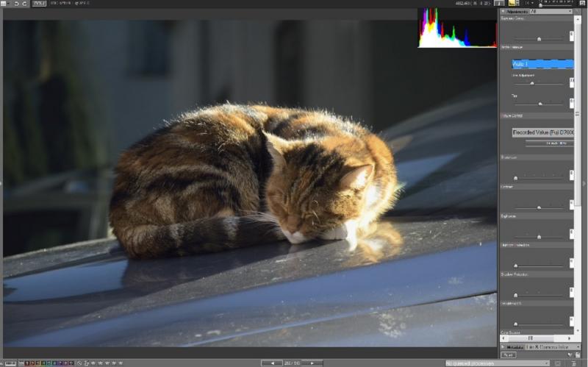Open the thumbnail grid view icon
This screenshot has height=367, width=588.
4,4
